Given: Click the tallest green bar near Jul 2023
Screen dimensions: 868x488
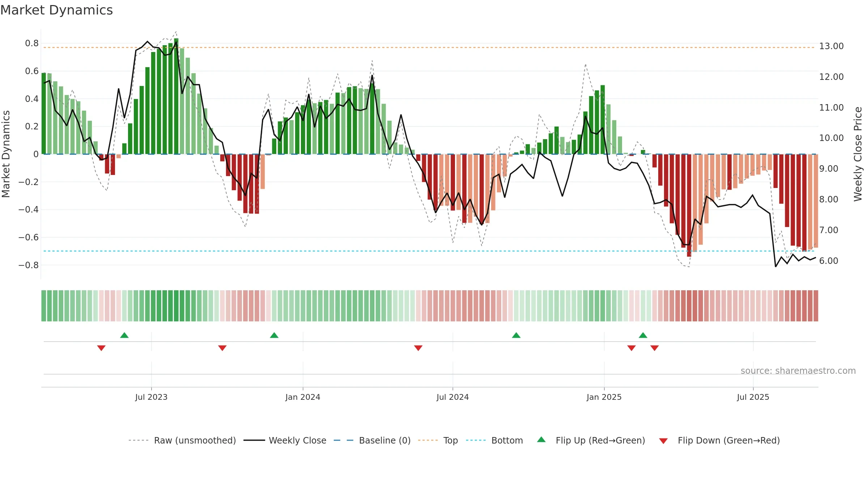Looking at the screenshot, I should point(176,96).
